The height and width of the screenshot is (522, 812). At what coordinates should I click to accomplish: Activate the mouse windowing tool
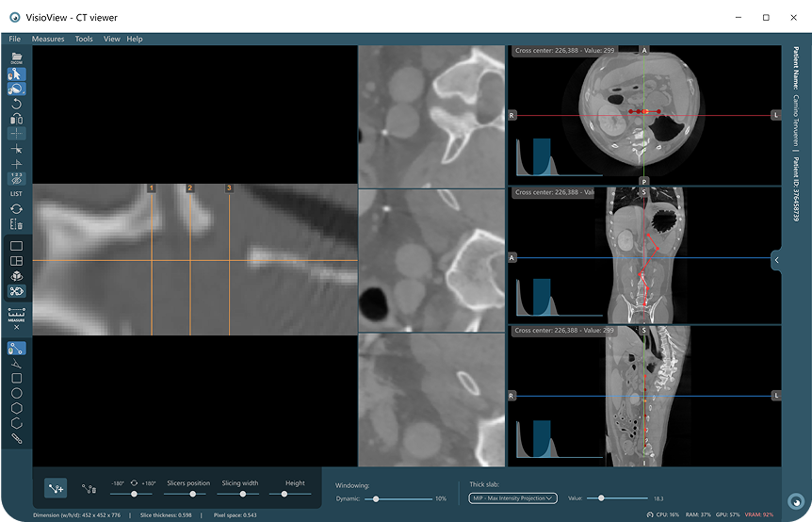point(17,90)
